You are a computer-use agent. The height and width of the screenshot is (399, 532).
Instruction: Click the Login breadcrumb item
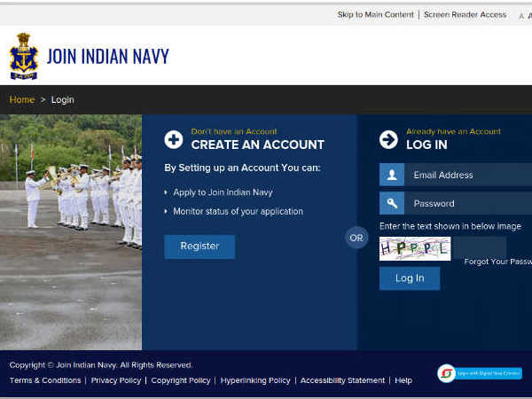pos(62,99)
